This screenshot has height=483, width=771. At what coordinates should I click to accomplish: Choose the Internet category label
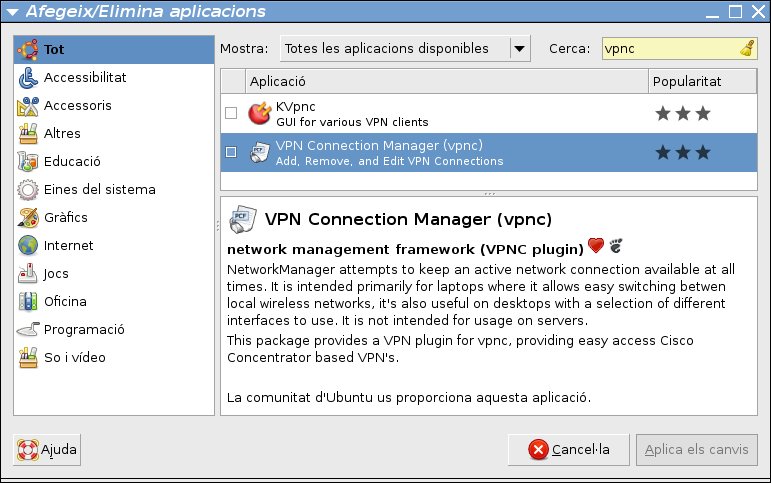pos(68,245)
